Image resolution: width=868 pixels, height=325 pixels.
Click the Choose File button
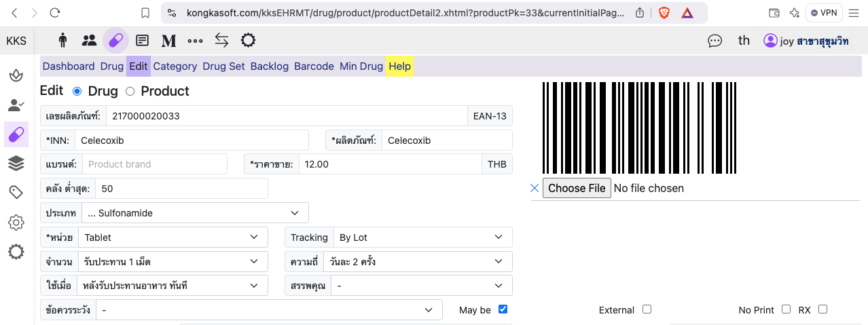point(577,188)
